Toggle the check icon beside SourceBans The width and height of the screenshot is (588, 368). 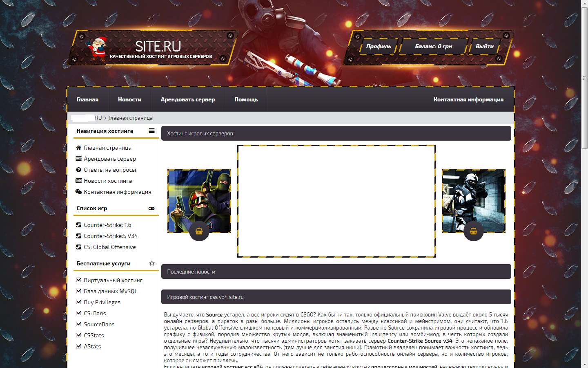pos(78,324)
